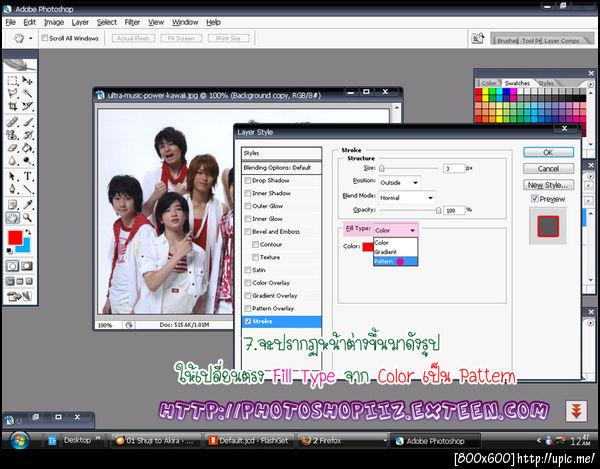600x469 pixels.
Task: Click OK in Layer Style dialog
Action: coord(548,152)
